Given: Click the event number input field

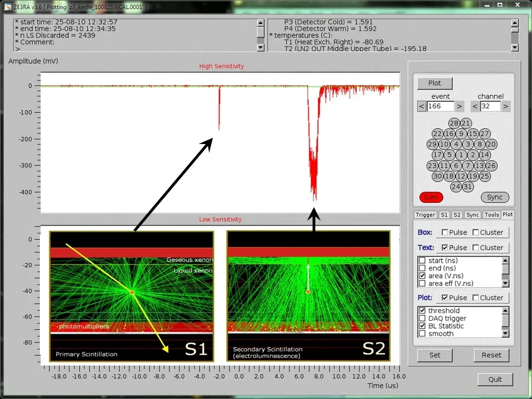Looking at the screenshot, I should (441, 106).
